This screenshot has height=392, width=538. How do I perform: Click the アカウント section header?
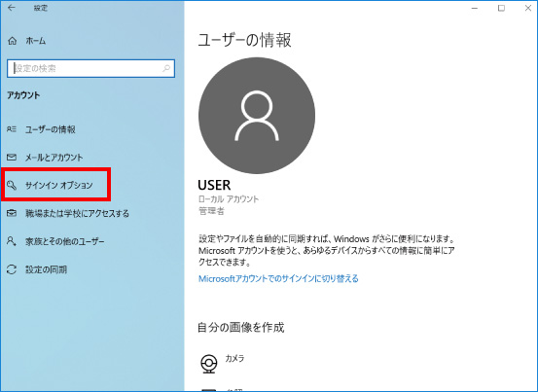(x=23, y=95)
